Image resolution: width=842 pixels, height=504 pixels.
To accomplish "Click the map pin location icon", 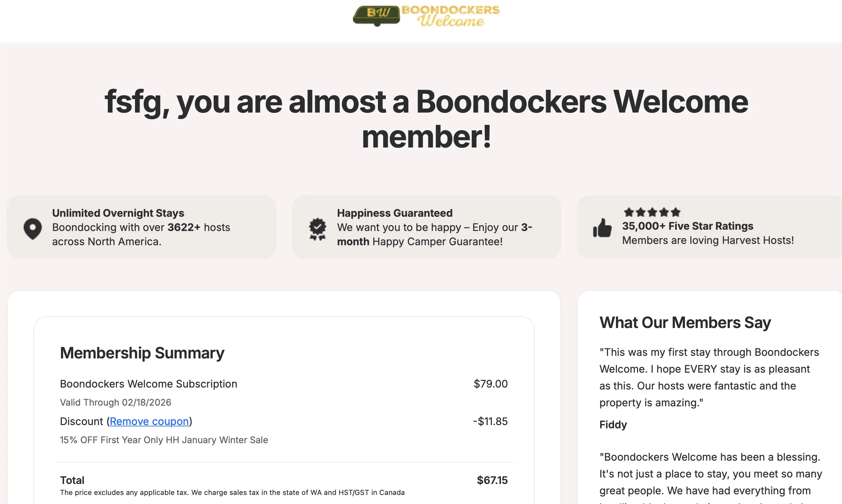I will point(33,229).
